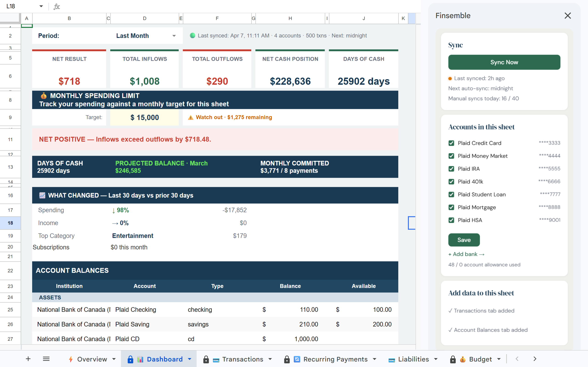Open the name box dropdown next to L18
The height and width of the screenshot is (367, 588).
coord(41,6)
